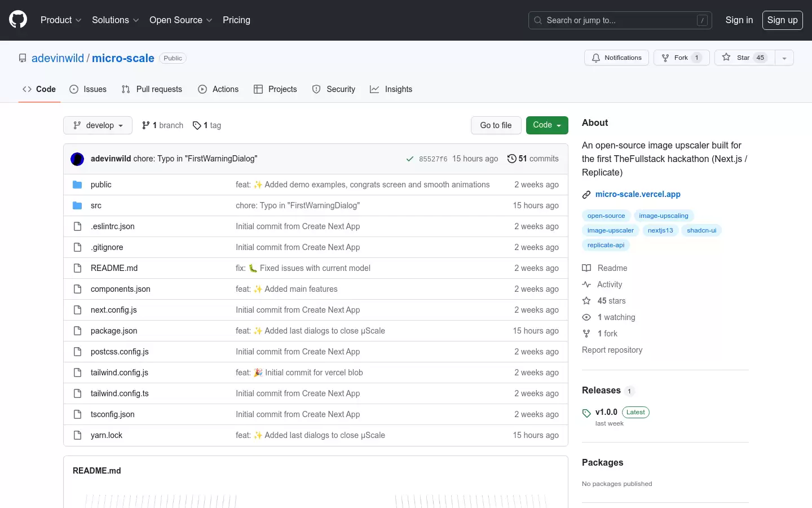The height and width of the screenshot is (508, 812).
Task: Click the green commit status checkmark
Action: (410, 159)
